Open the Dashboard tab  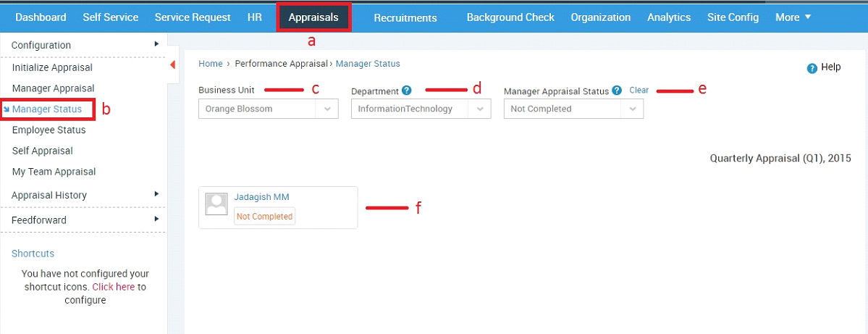[x=41, y=17]
